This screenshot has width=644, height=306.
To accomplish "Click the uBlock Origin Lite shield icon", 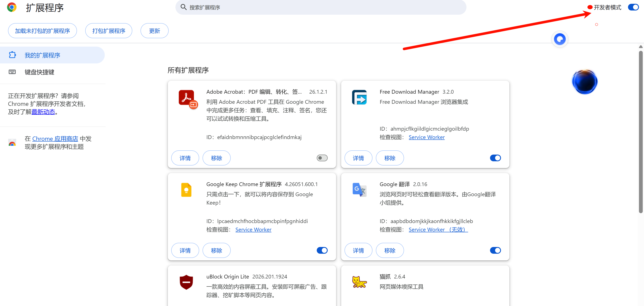I will coord(186,282).
